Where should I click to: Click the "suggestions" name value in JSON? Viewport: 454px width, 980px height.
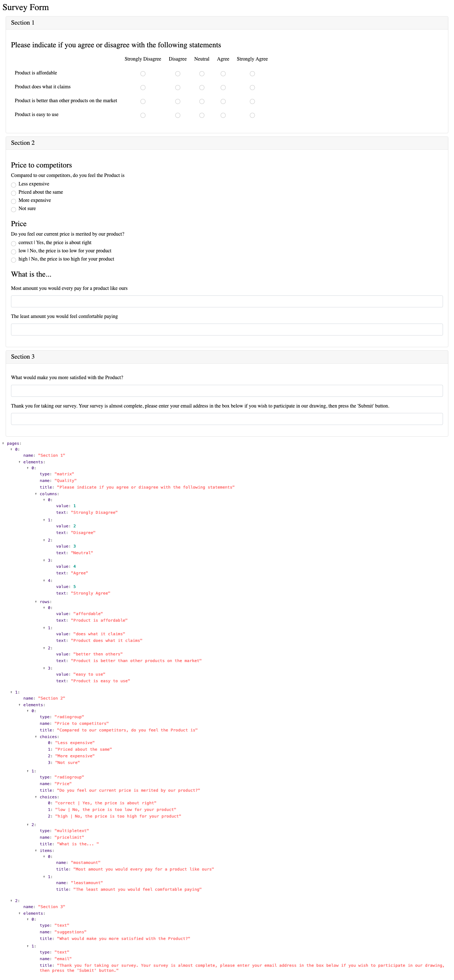(x=70, y=932)
